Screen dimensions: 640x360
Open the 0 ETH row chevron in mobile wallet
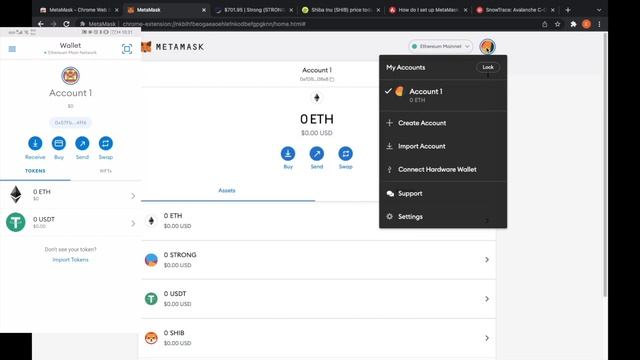click(133, 196)
